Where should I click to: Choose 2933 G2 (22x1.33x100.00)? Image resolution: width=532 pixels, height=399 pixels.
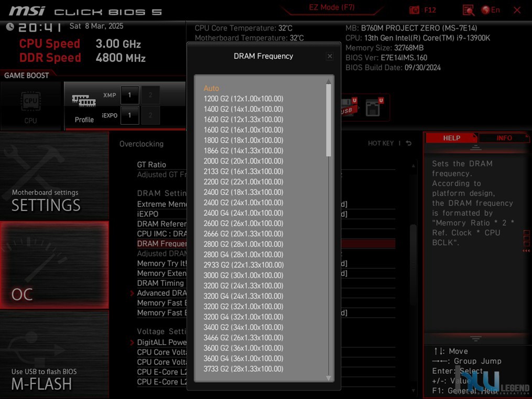(x=243, y=265)
